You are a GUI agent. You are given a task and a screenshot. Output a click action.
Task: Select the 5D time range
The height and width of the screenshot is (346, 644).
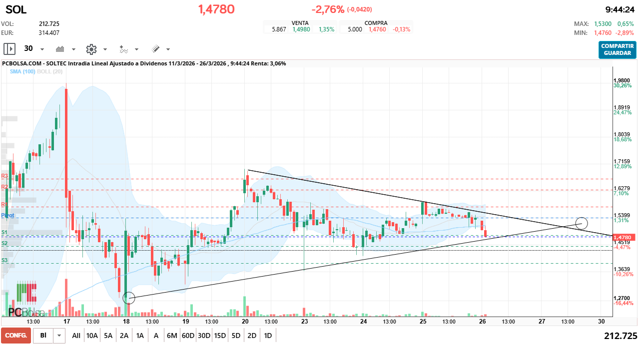(x=236, y=336)
